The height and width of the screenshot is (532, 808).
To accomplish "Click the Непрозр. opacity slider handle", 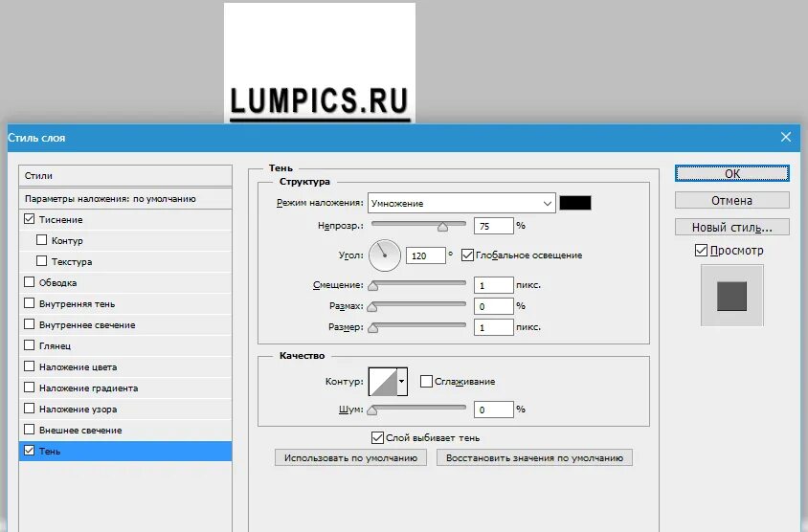I will click(442, 227).
